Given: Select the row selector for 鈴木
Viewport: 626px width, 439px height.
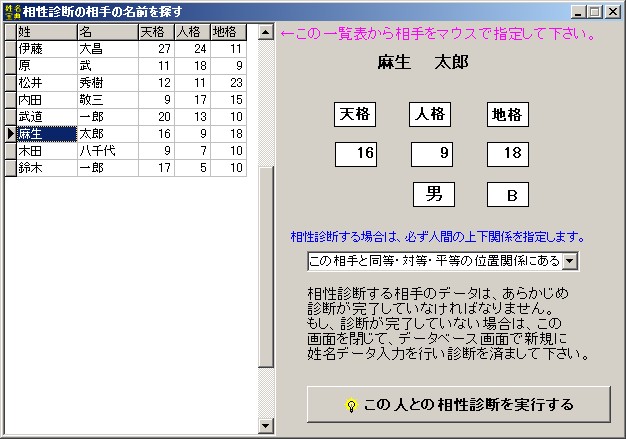Looking at the screenshot, I should coord(10,168).
